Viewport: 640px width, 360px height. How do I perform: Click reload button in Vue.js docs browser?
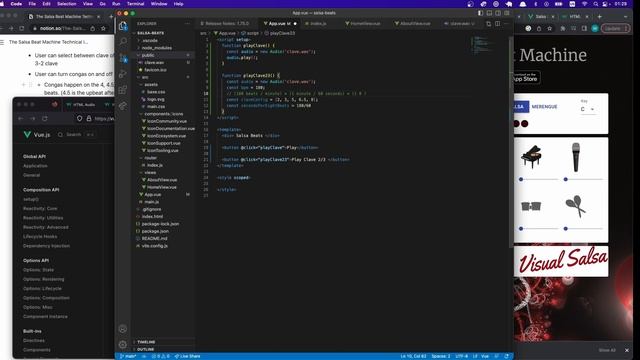pos(45,118)
